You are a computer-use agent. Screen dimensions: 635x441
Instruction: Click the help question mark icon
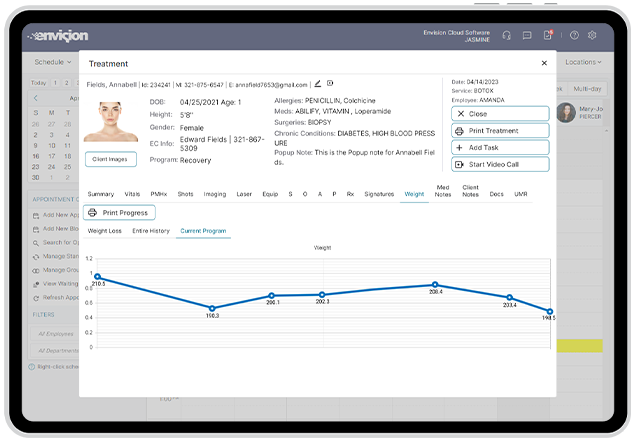(574, 35)
